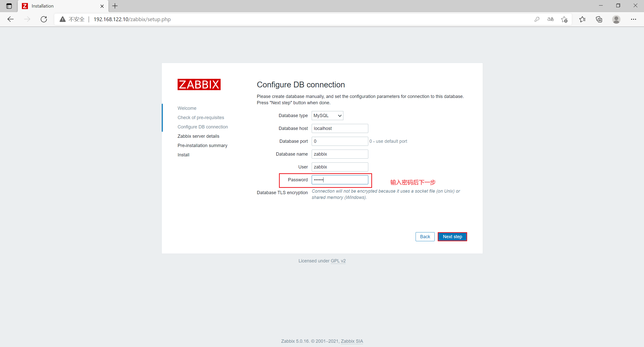Click the translate page icon

(x=550, y=19)
